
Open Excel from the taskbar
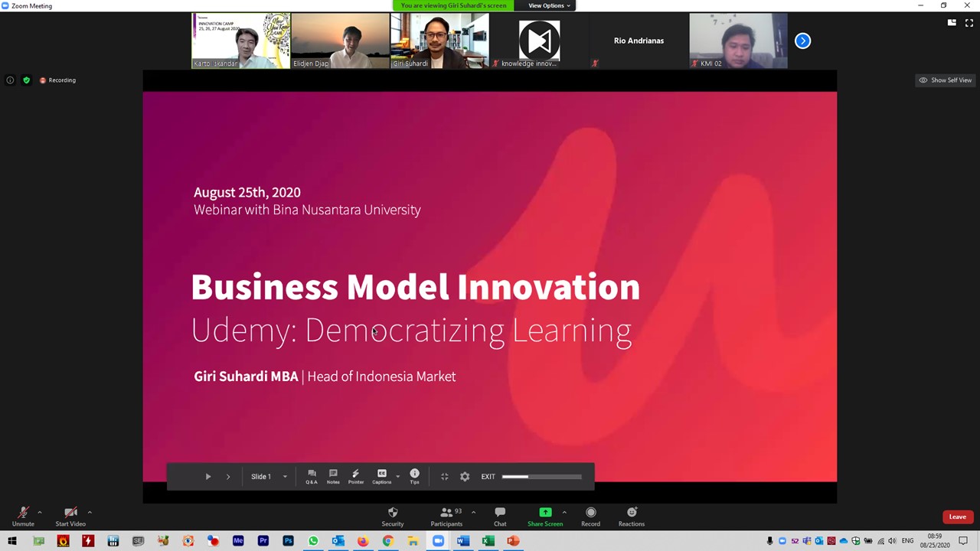point(488,541)
